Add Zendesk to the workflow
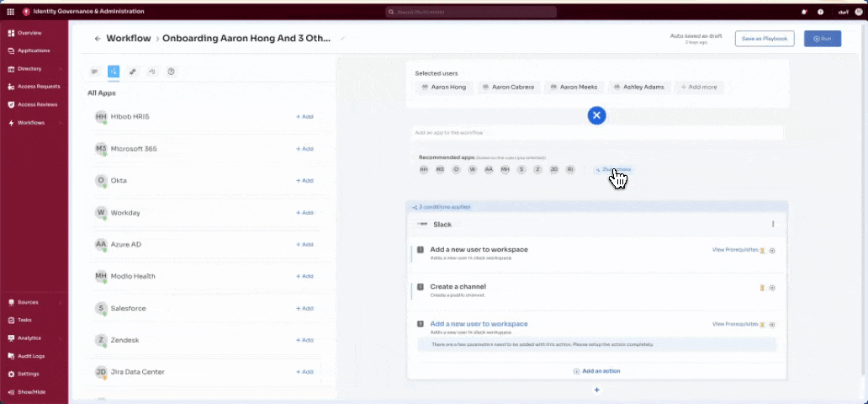The height and width of the screenshot is (404, 868). (x=304, y=340)
